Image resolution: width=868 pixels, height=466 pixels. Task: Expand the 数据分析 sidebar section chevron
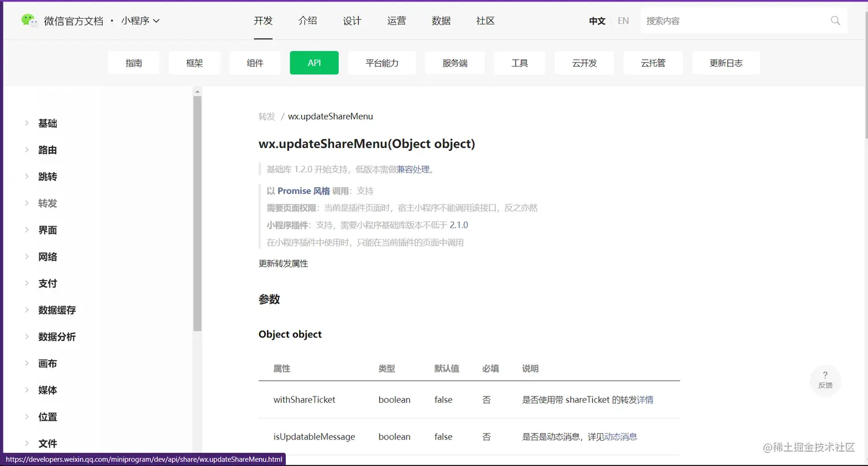coord(27,336)
